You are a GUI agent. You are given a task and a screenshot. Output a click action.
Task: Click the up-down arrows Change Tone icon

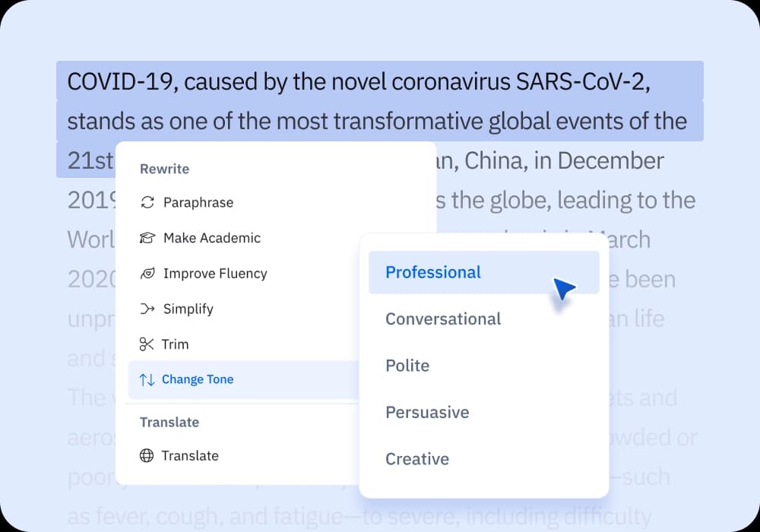pyautogui.click(x=147, y=380)
